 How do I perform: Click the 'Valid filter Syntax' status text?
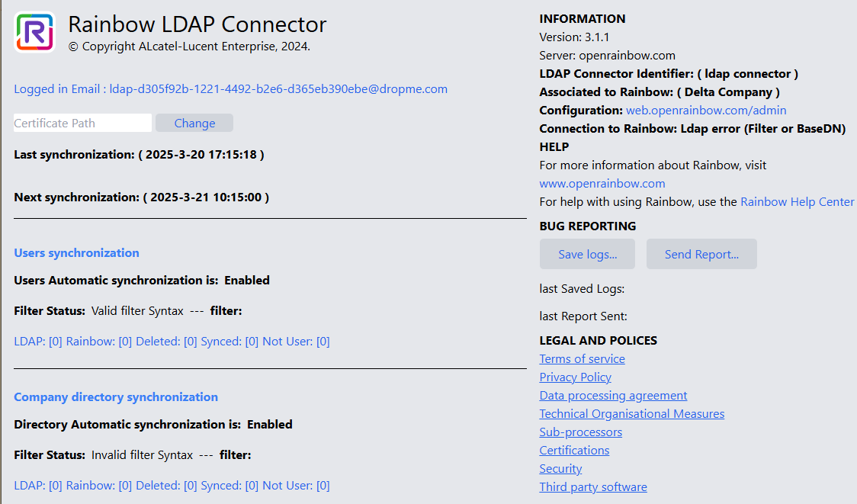click(x=137, y=311)
